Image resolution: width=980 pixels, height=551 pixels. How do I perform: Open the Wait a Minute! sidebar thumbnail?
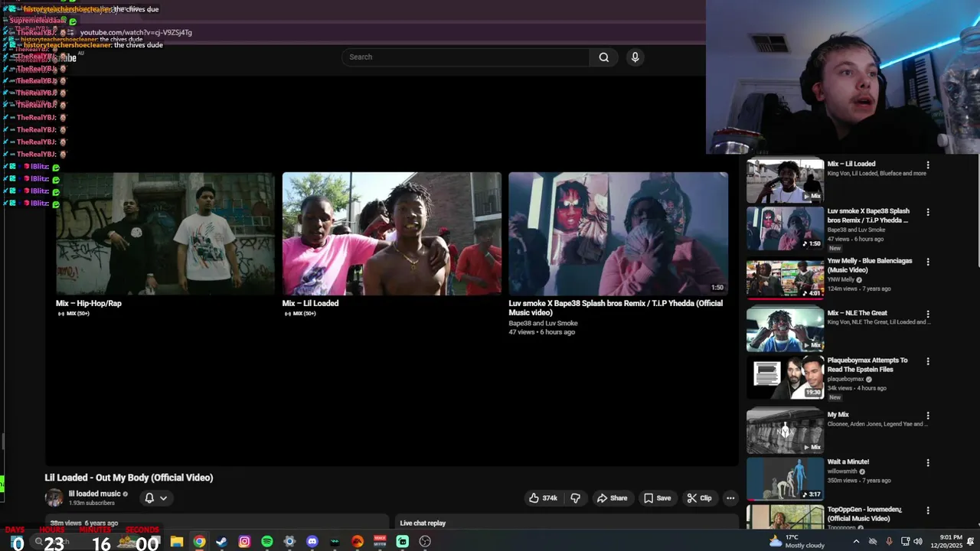785,478
